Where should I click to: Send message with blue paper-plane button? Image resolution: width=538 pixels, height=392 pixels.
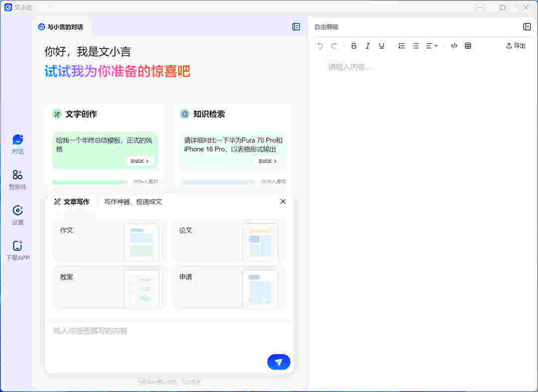[x=278, y=362]
